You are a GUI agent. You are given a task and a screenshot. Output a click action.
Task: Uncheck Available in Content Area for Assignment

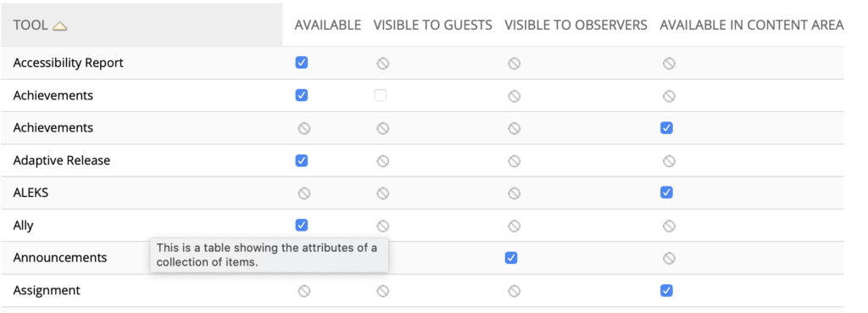pos(666,290)
